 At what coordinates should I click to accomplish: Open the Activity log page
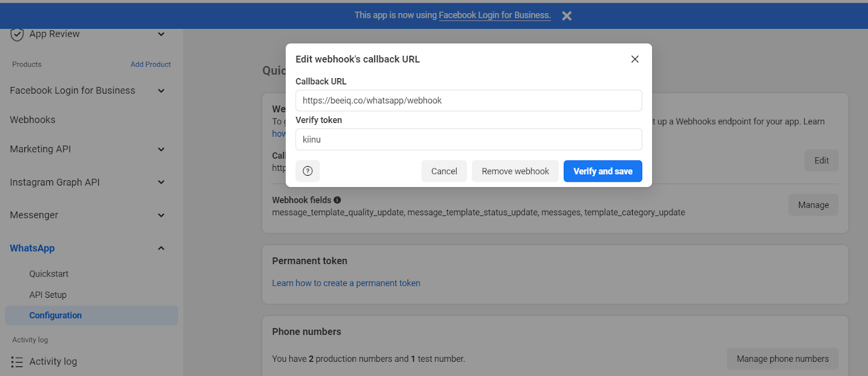53,361
